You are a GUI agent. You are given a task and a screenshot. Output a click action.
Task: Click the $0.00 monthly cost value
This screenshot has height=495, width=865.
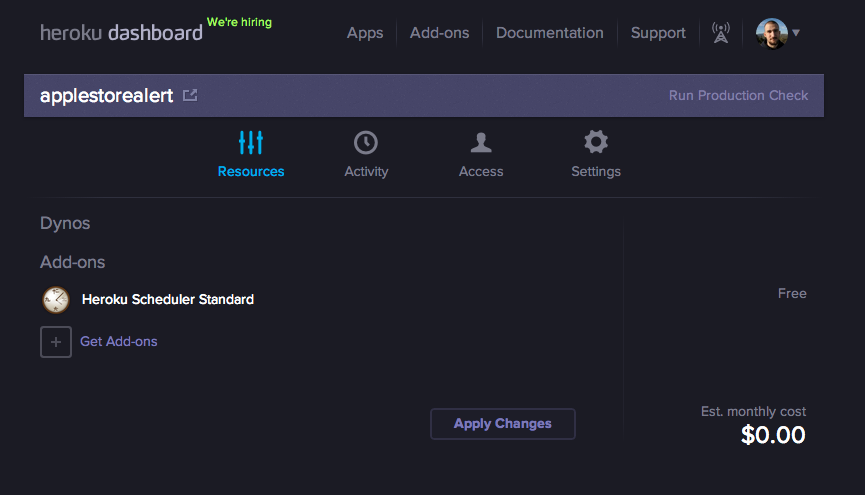coord(773,435)
